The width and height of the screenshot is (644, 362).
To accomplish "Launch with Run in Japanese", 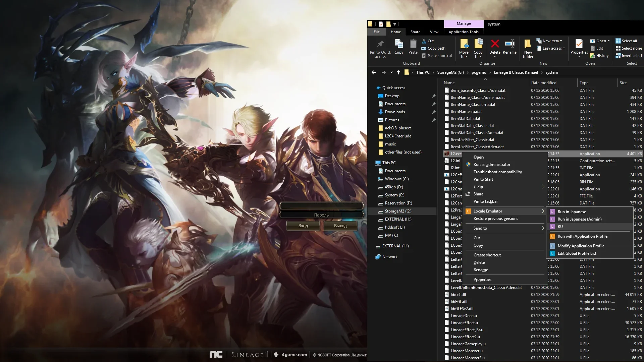I will [590, 212].
